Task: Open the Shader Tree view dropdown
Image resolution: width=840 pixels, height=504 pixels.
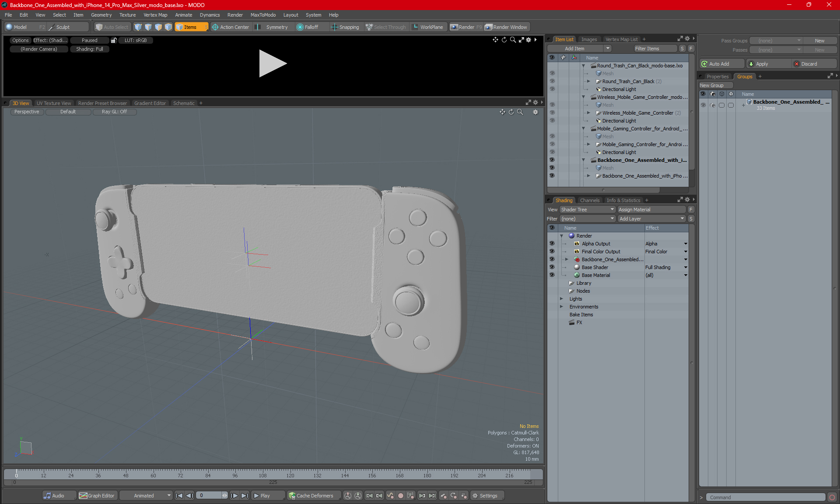Action: (588, 210)
